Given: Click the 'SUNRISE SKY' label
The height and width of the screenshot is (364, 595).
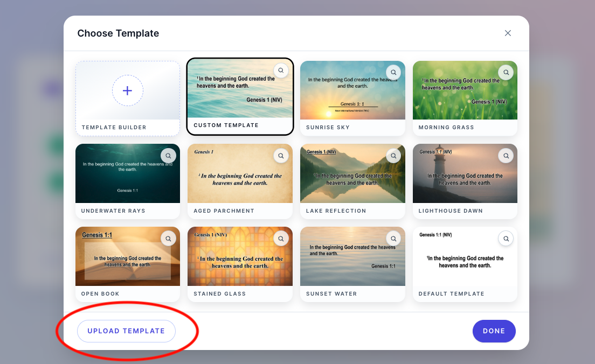Looking at the screenshot, I should (328, 128).
